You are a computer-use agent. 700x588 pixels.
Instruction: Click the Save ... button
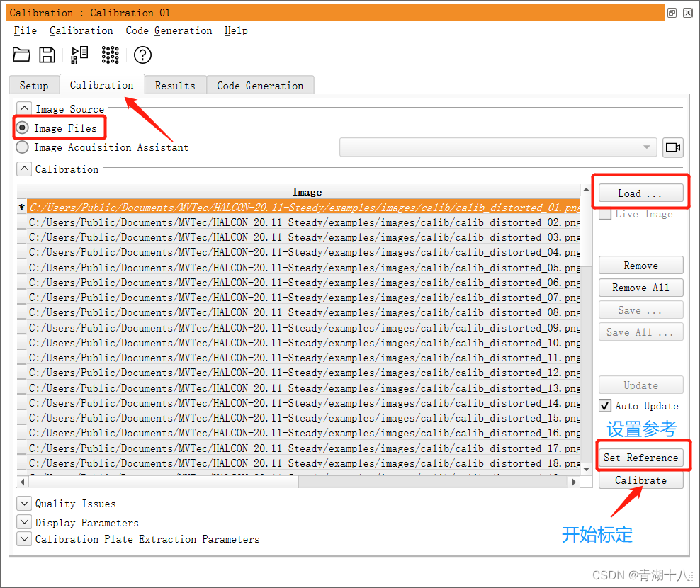tap(640, 310)
